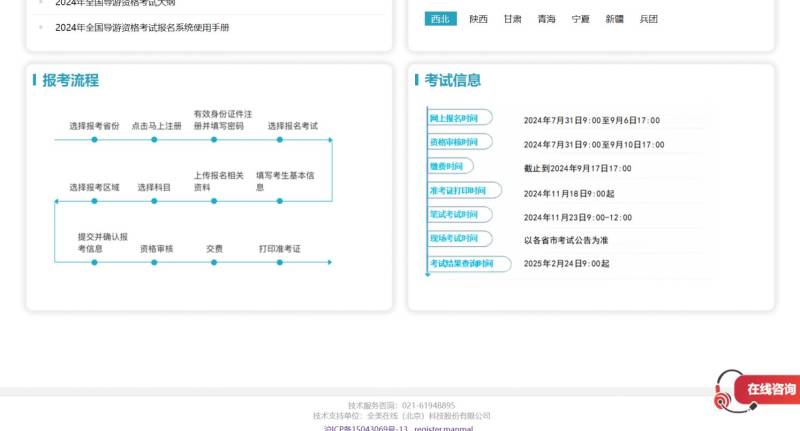
Task: Click the 选择报考区域 step dot
Action: tap(94, 201)
